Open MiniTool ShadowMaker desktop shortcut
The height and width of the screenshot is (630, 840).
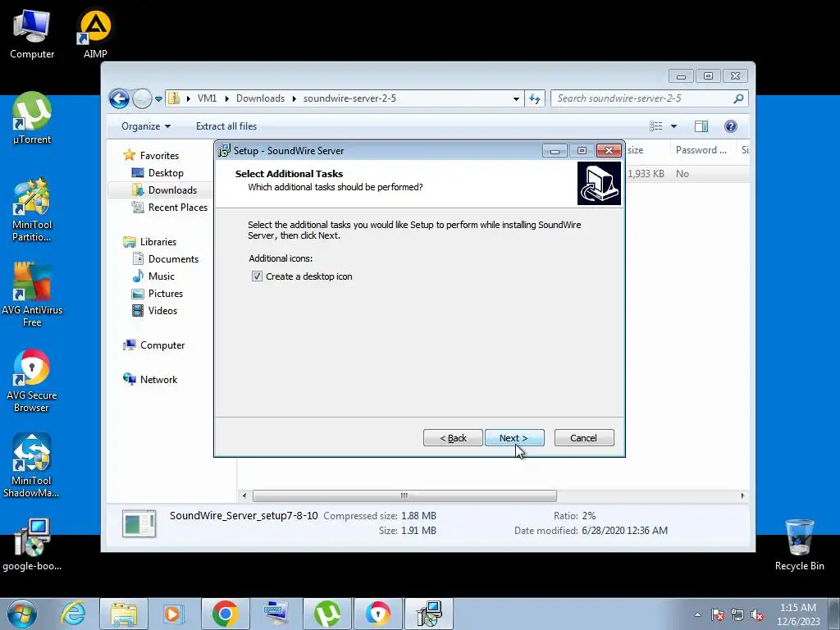(x=32, y=466)
